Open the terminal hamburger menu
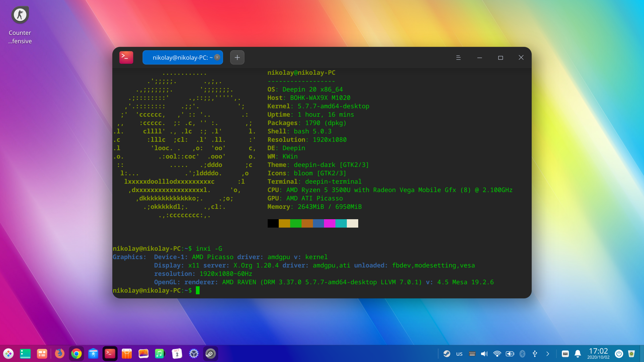 point(458,58)
